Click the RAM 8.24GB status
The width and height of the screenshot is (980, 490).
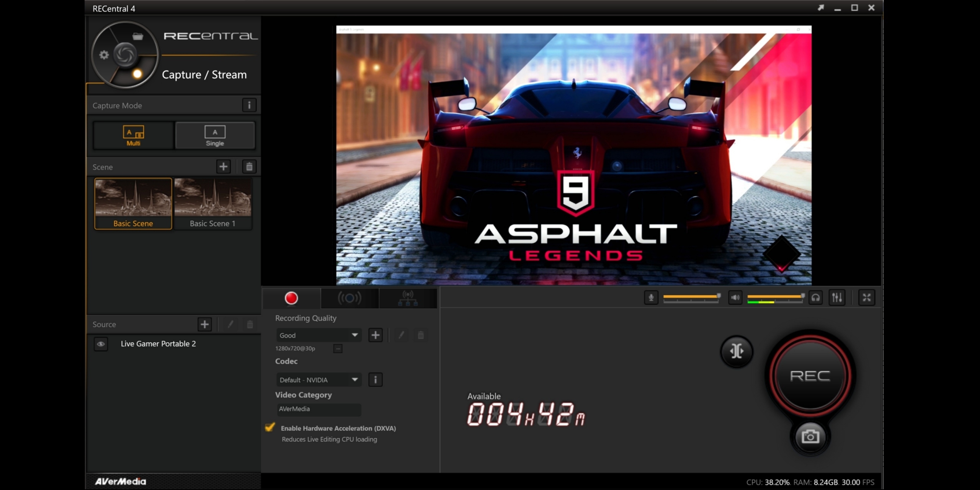tap(816, 482)
